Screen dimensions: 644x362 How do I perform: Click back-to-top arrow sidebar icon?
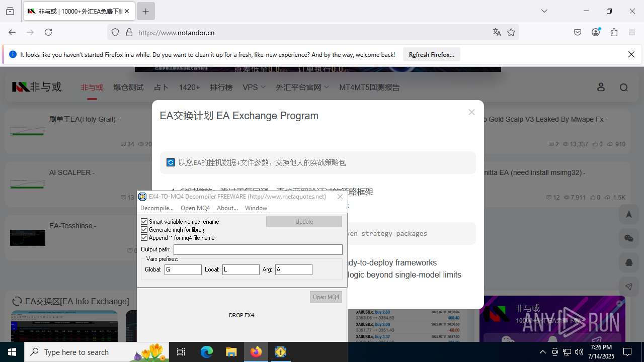(629, 214)
